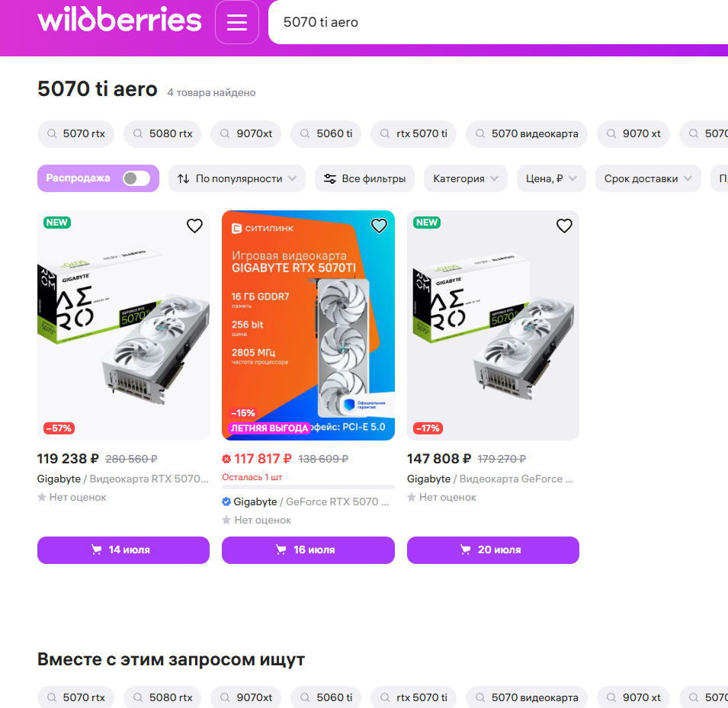Click the sliders icon in Все фильтры
The width and height of the screenshot is (728, 708).
[x=329, y=179]
